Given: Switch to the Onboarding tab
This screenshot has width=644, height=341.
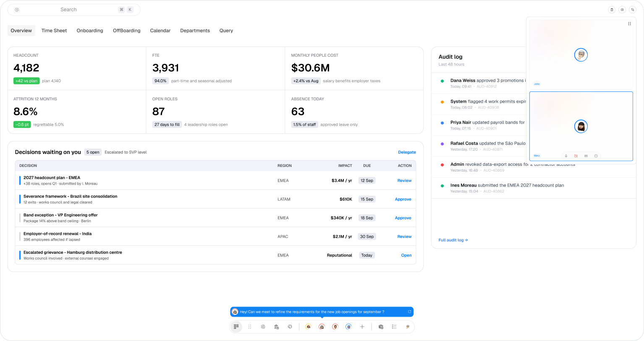Looking at the screenshot, I should (x=90, y=31).
